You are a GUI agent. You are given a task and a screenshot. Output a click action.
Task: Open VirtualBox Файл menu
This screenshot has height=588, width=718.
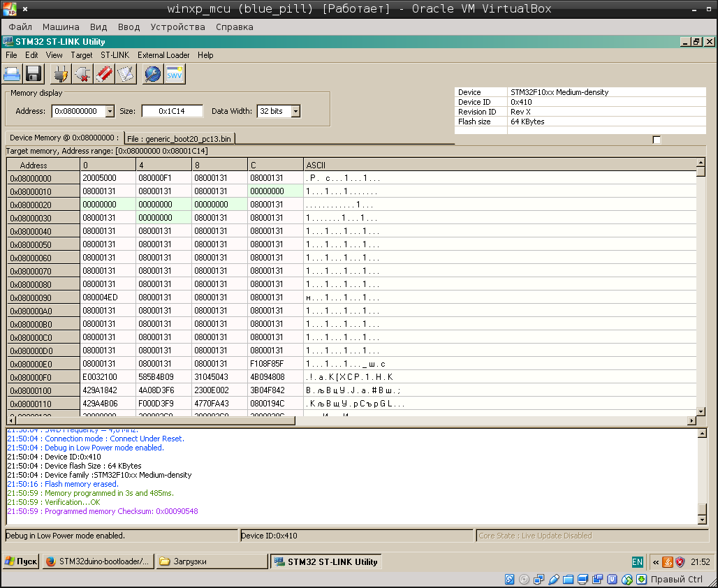pos(20,27)
